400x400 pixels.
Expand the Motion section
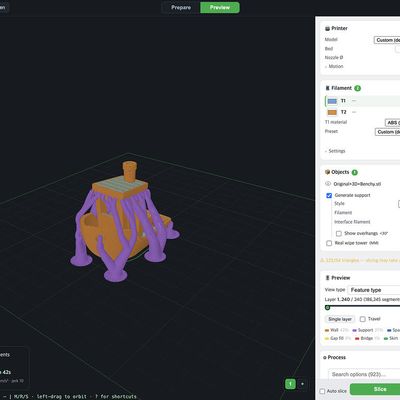[x=334, y=66]
